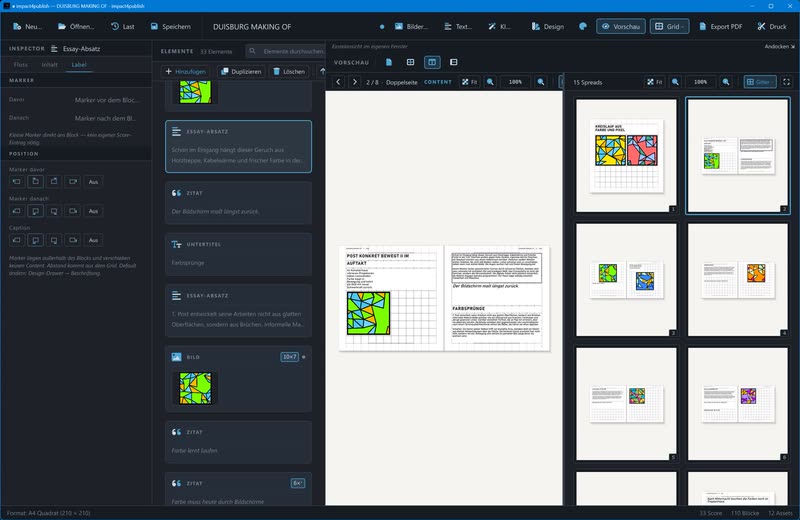Select the Untertitel 'Farbsprünge' element

click(x=238, y=254)
